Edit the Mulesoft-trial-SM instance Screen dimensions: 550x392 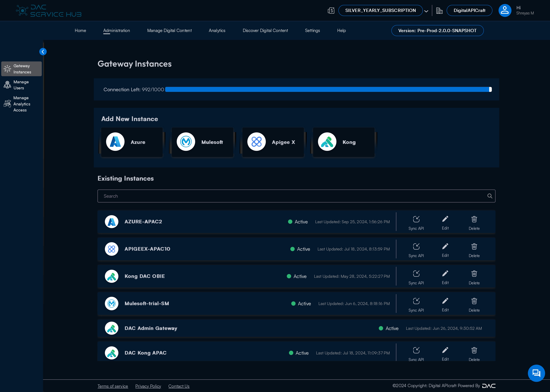coord(445,304)
